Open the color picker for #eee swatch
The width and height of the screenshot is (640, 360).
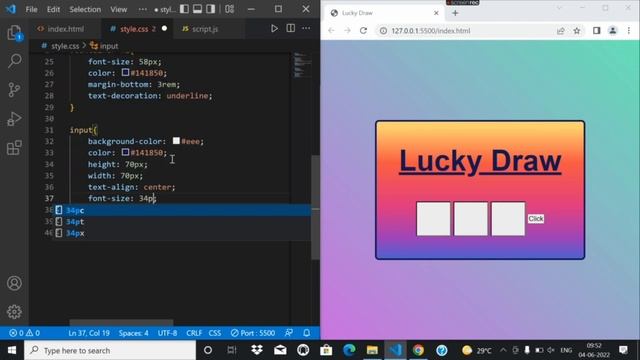point(176,141)
